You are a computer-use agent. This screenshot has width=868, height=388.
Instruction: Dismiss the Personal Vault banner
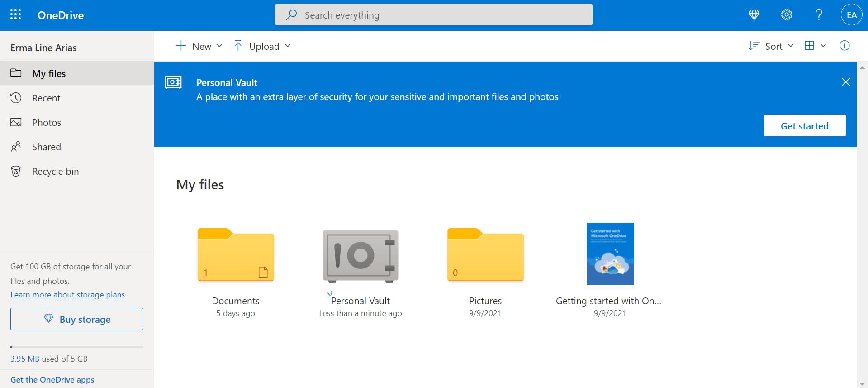coord(846,82)
